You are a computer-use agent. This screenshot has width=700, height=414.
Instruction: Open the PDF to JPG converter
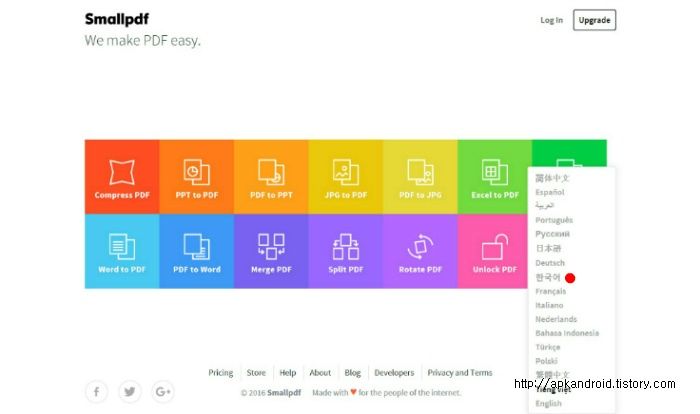(x=420, y=177)
